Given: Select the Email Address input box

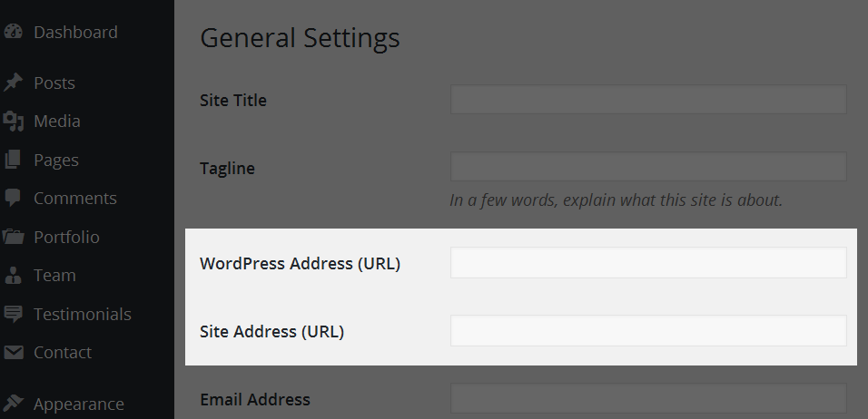Looking at the screenshot, I should tap(648, 398).
